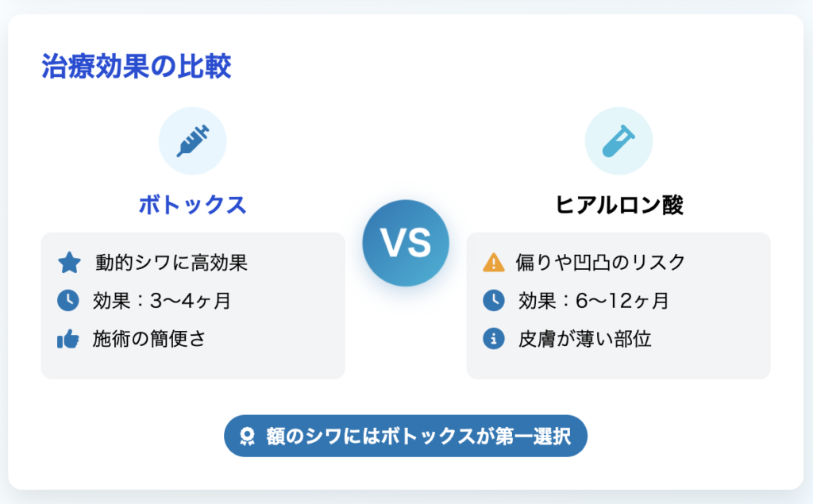This screenshot has height=504, width=813.
Task: Click the thumbs-up icon beside 施術の簡便さ
Action: pos(68,339)
